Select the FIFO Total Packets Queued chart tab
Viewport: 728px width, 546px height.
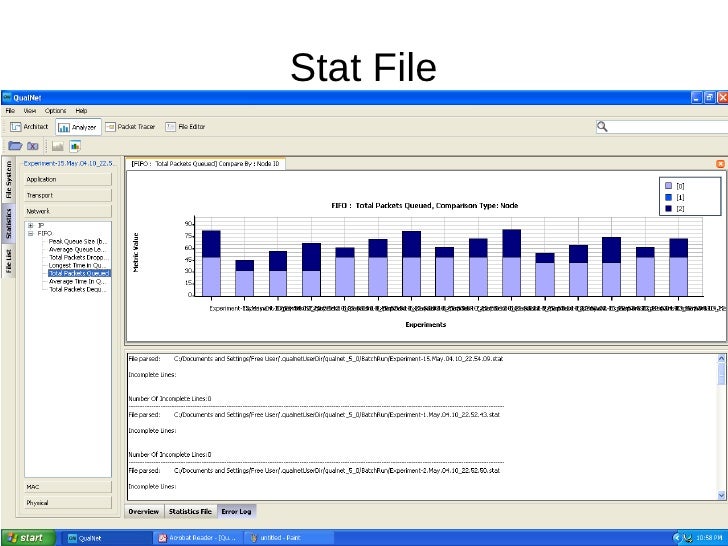tap(205, 164)
